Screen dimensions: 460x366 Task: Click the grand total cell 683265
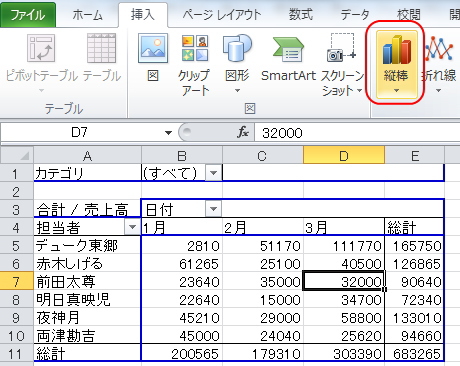[414, 353]
